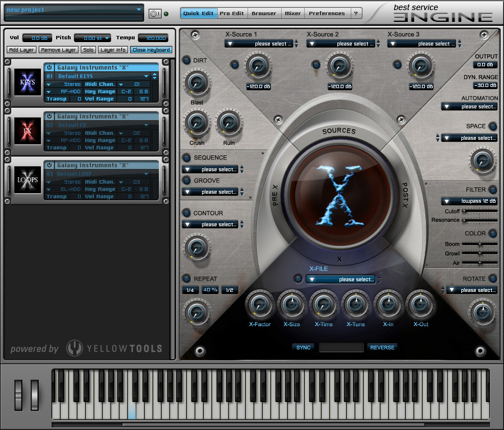Enable the ROTATE toggle
Image resolution: width=504 pixels, height=430 pixels.
pos(492,278)
